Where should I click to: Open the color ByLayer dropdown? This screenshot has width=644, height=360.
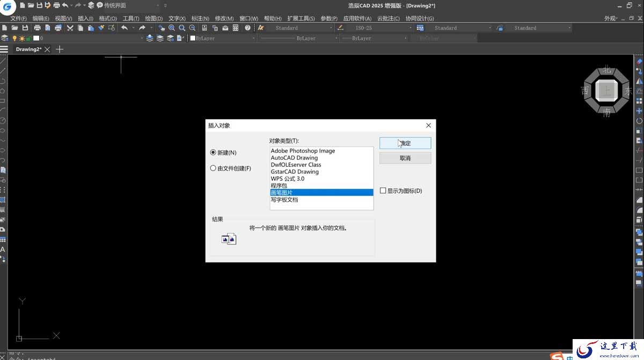[223, 39]
